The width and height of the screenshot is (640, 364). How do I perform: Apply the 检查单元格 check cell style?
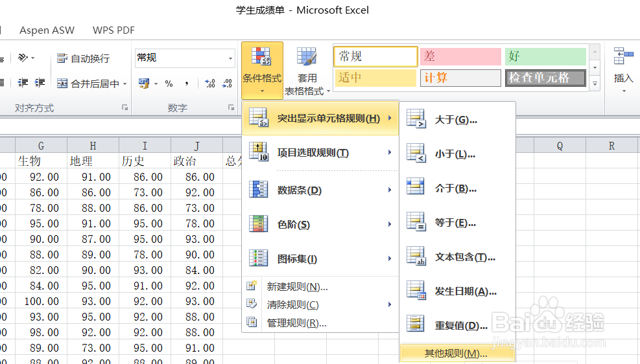[545, 78]
